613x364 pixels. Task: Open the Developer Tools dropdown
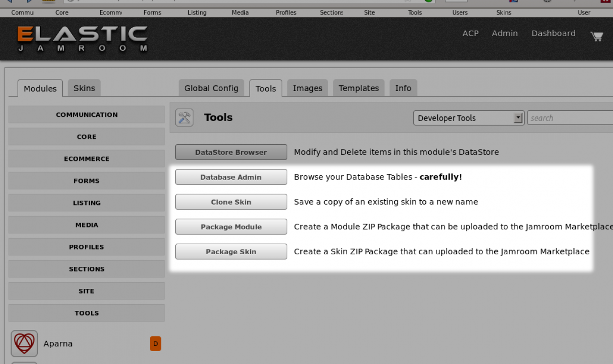[x=469, y=118]
